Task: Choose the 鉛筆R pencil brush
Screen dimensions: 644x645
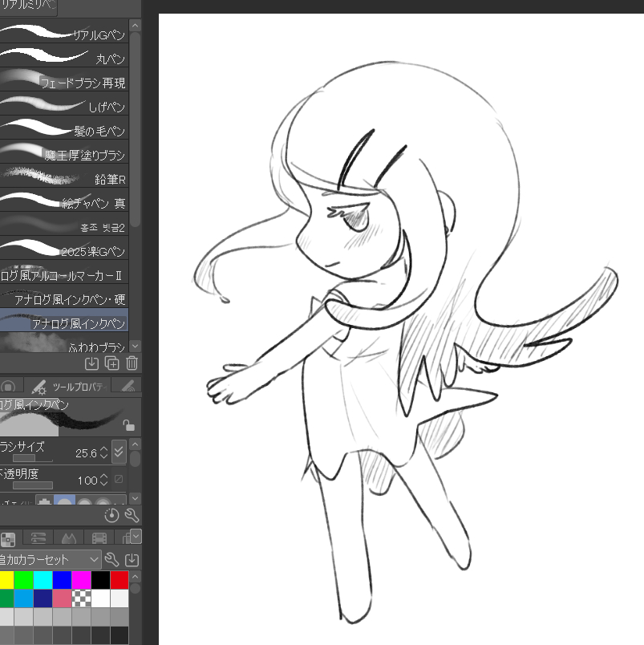Action: pyautogui.click(x=64, y=178)
